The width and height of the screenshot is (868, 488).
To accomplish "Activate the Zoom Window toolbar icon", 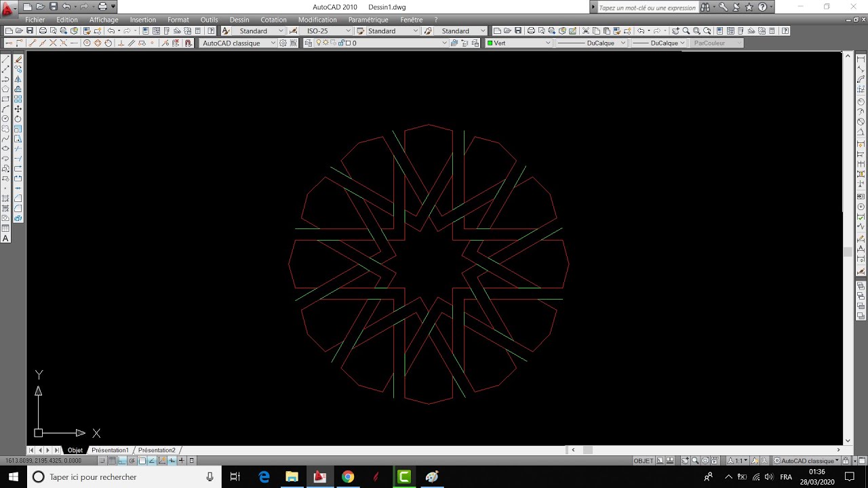I will coord(696,30).
